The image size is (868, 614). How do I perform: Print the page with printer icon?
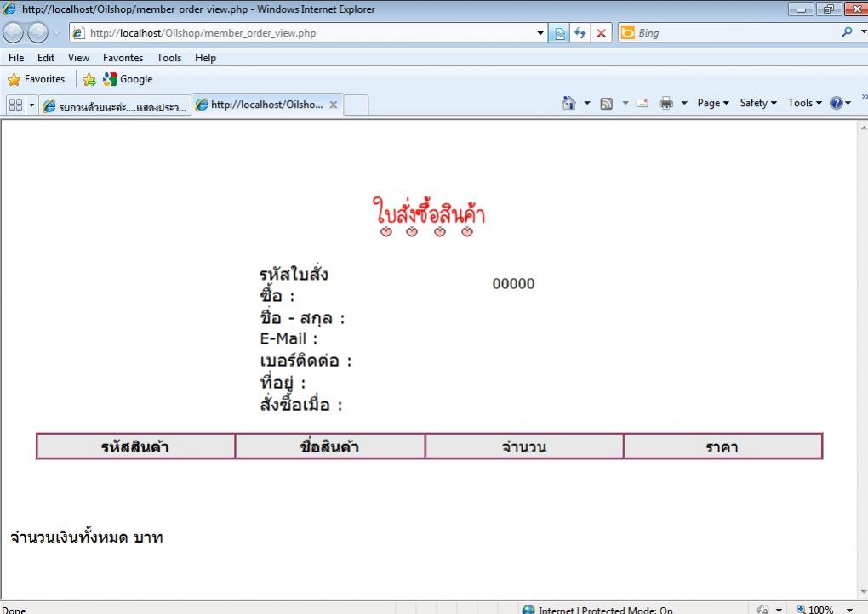666,103
